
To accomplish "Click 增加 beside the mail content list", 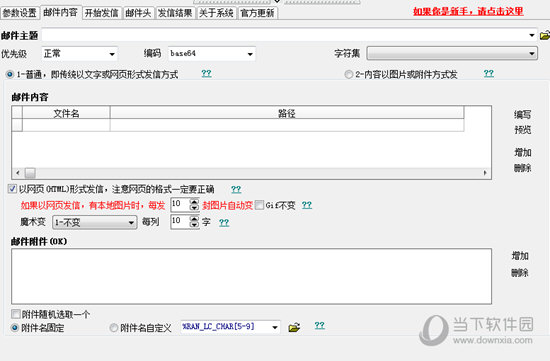I will pos(522,153).
